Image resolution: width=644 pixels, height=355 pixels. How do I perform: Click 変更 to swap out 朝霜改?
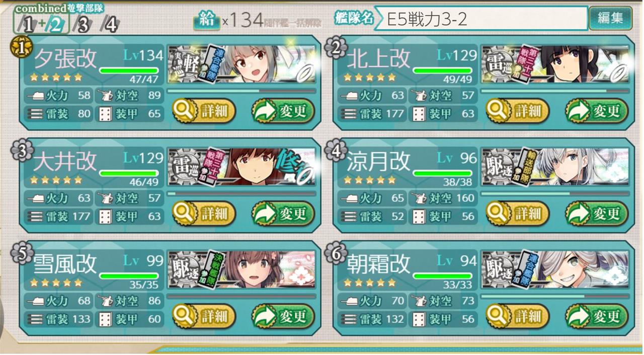pos(597,316)
